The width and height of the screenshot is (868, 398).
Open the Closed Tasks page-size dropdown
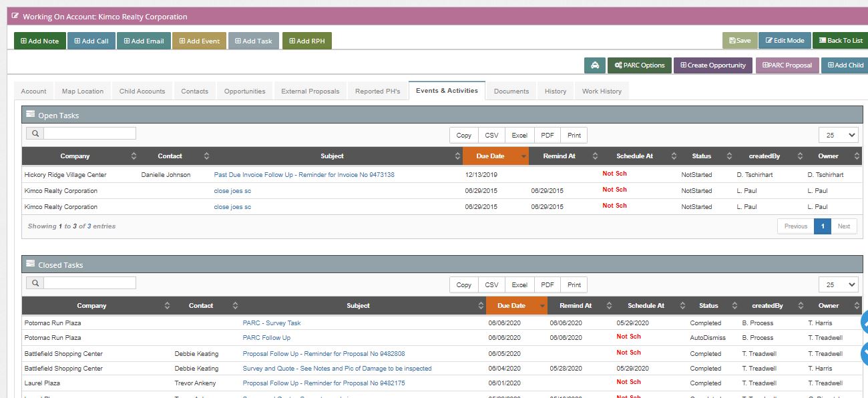tap(838, 284)
